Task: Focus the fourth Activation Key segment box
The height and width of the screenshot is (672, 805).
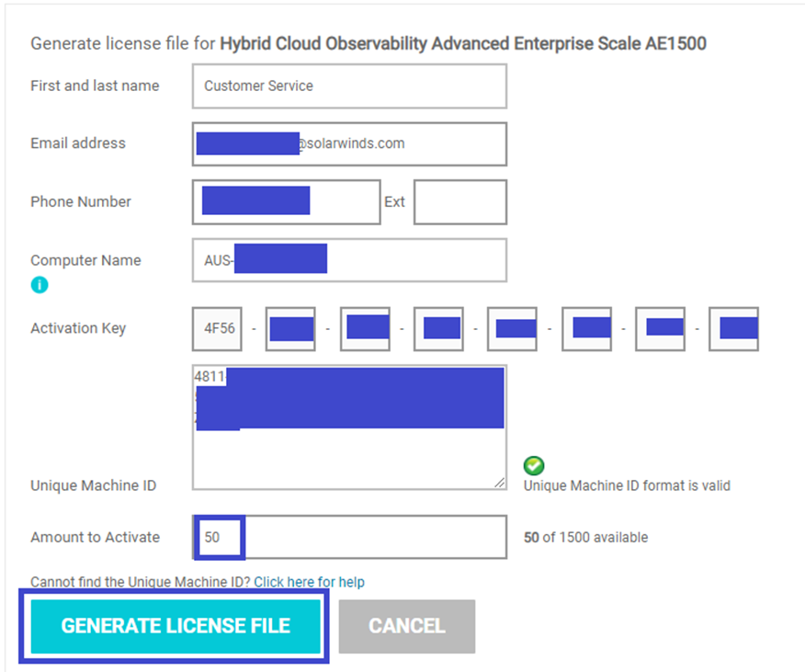Action: (x=438, y=329)
